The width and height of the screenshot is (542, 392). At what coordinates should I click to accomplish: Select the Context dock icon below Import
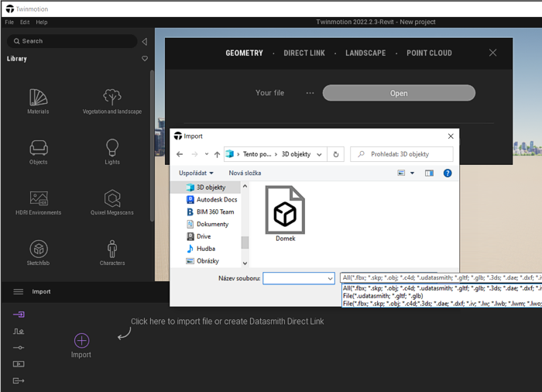pyautogui.click(x=19, y=331)
